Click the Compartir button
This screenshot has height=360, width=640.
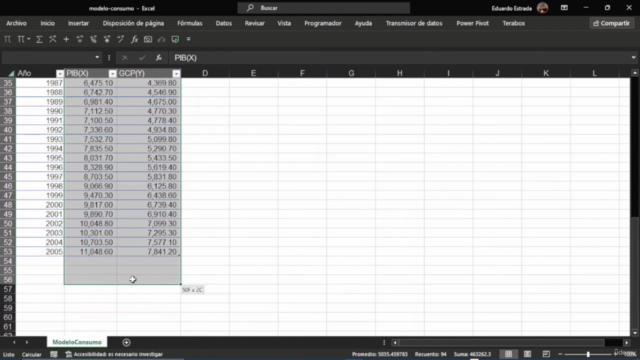coord(611,23)
